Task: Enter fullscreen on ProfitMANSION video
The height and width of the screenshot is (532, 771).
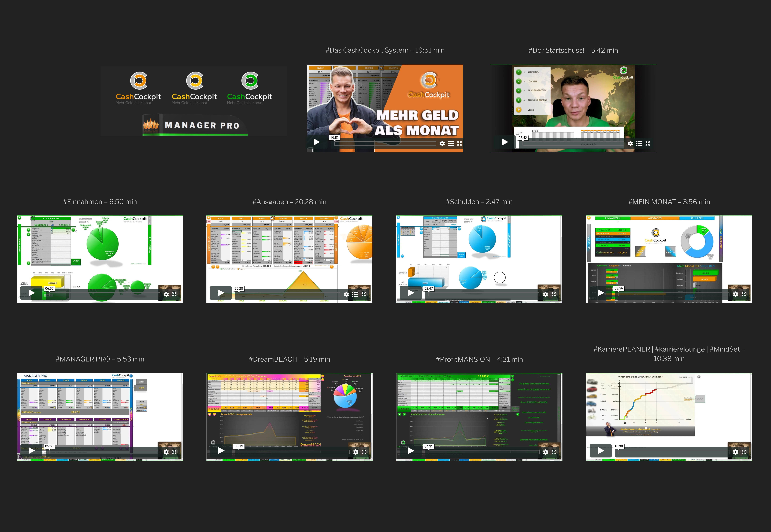Action: tap(554, 452)
